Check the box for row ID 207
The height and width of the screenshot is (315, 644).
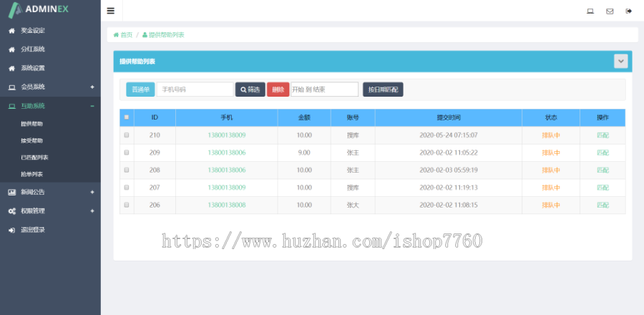coord(127,188)
